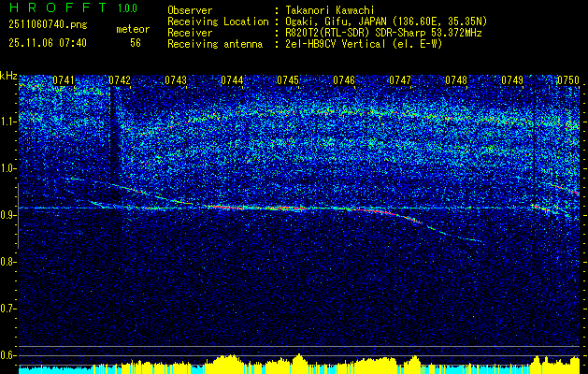Click the 0745 time marker
The image size is (588, 374).
pyautogui.click(x=288, y=80)
